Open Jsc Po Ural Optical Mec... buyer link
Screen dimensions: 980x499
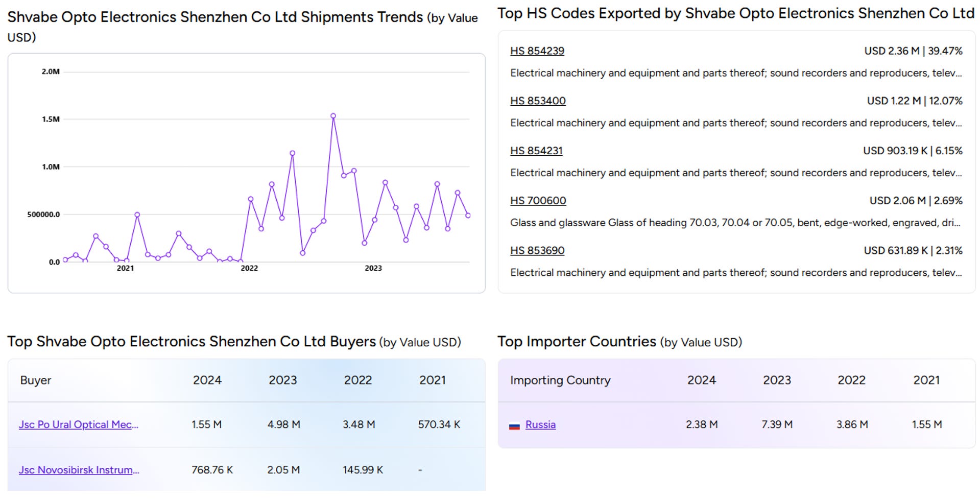coord(79,424)
